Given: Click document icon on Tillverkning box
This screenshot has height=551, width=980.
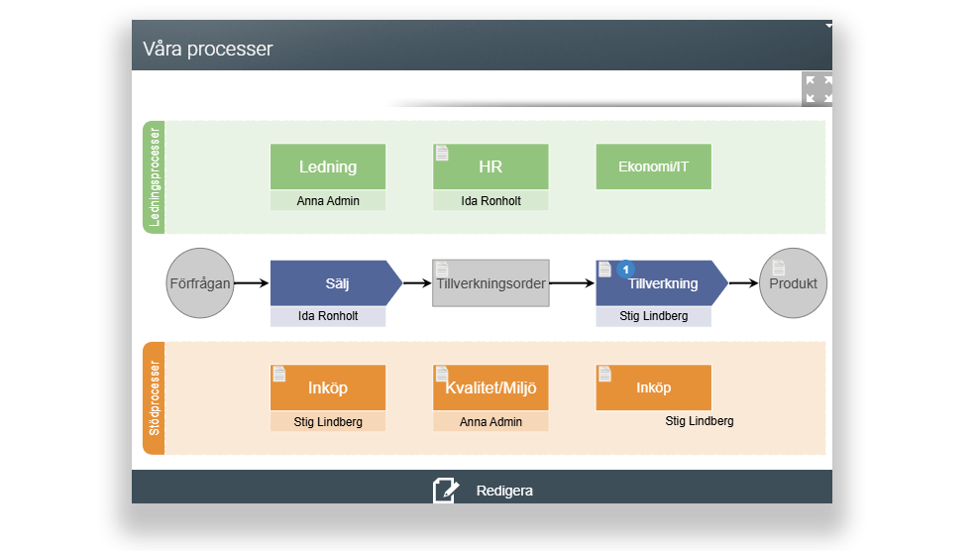Looking at the screenshot, I should pos(604,270).
